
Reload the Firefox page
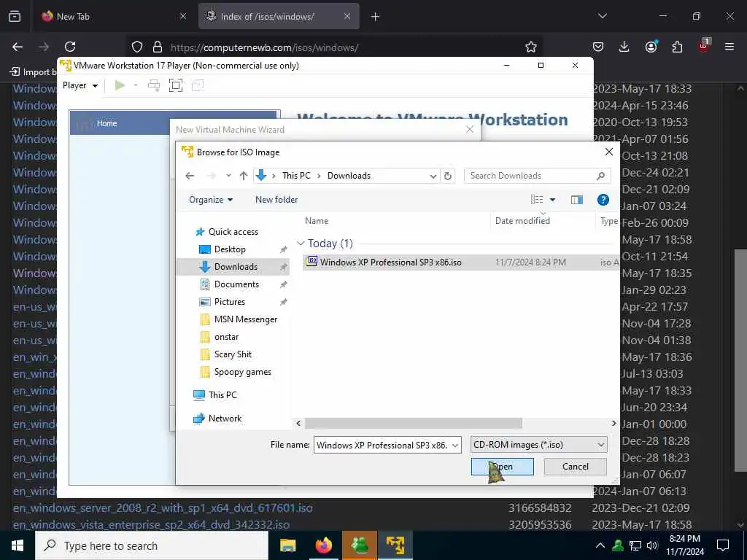tap(70, 47)
